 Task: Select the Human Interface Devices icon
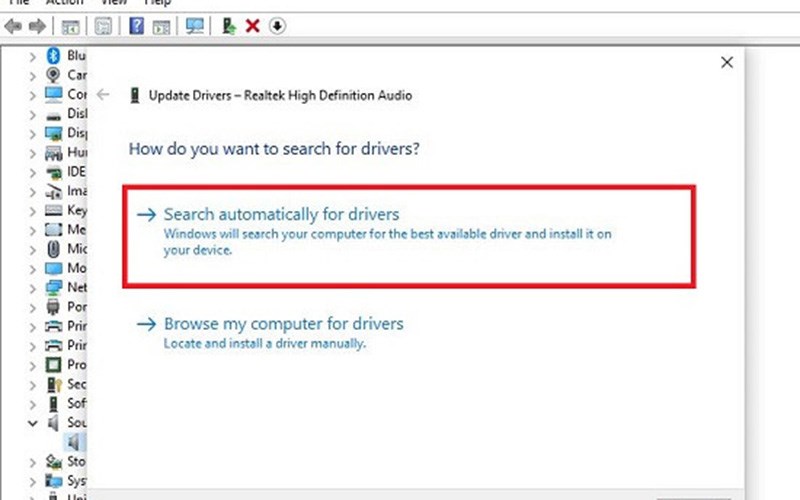click(x=53, y=153)
